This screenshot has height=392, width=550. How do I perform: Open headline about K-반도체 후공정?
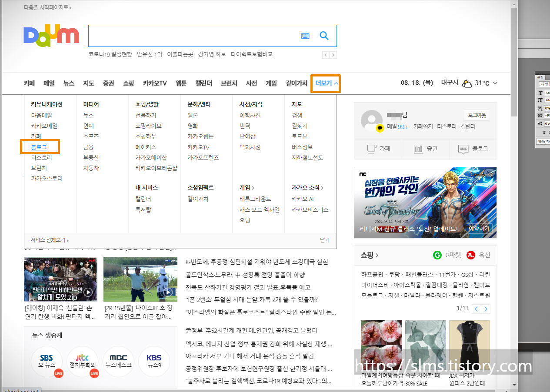click(x=257, y=262)
